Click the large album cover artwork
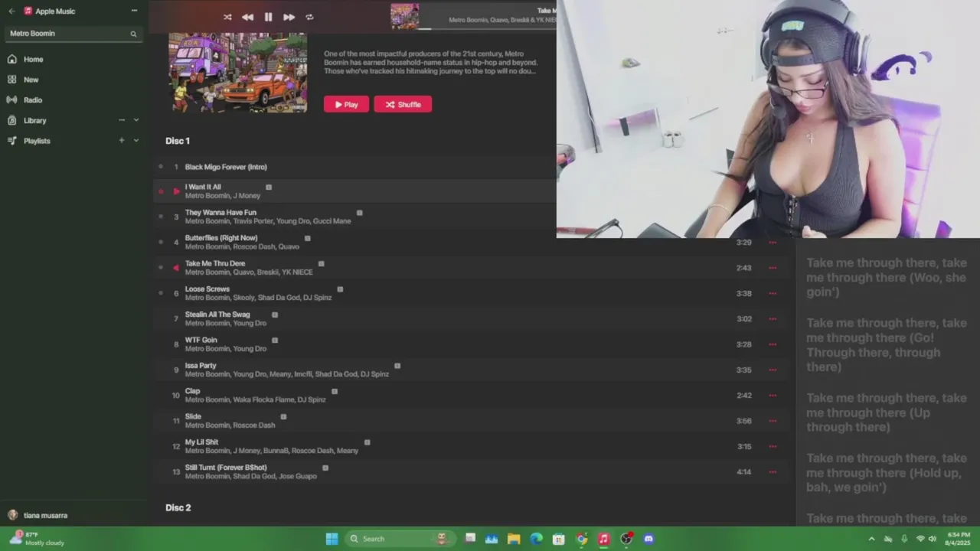Image resolution: width=980 pixels, height=551 pixels. pyautogui.click(x=238, y=73)
